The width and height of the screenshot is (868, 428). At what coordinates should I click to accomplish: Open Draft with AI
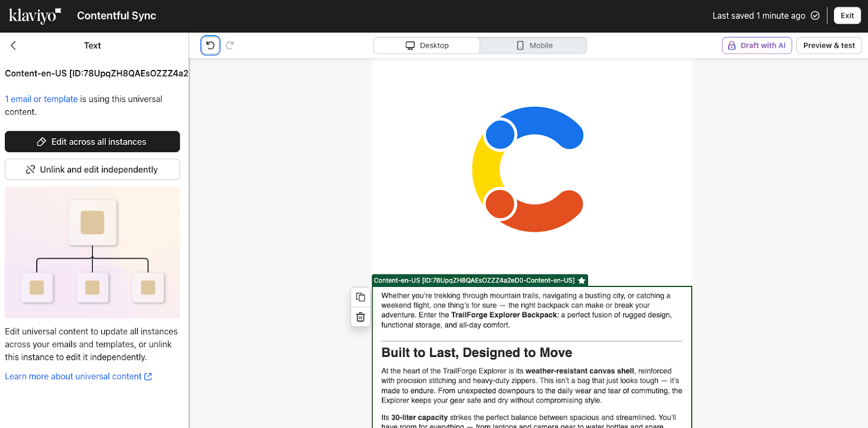click(x=757, y=46)
